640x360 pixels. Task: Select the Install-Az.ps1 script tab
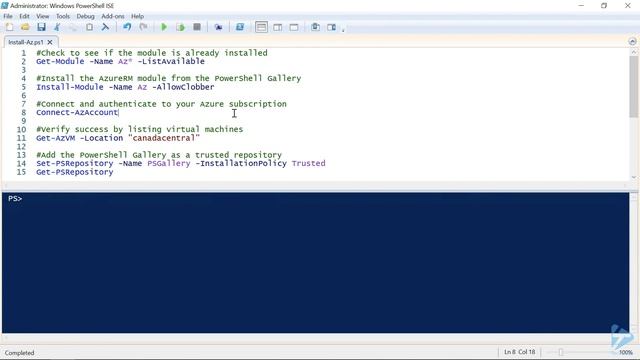pos(26,42)
